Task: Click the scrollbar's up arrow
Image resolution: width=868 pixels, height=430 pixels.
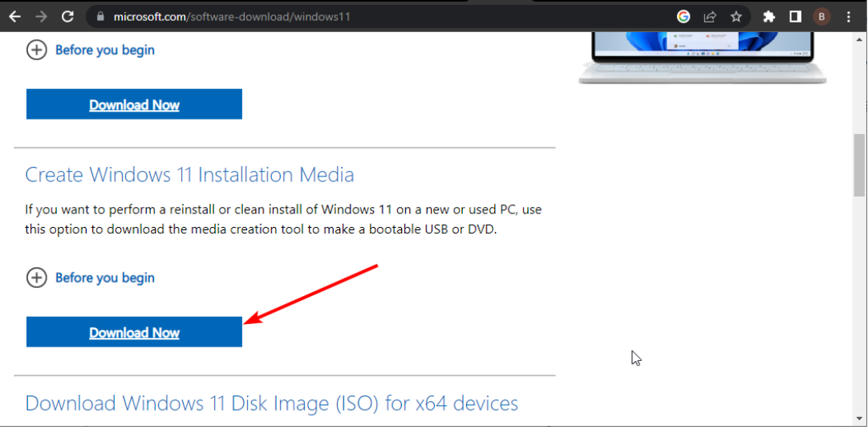Action: [x=859, y=39]
